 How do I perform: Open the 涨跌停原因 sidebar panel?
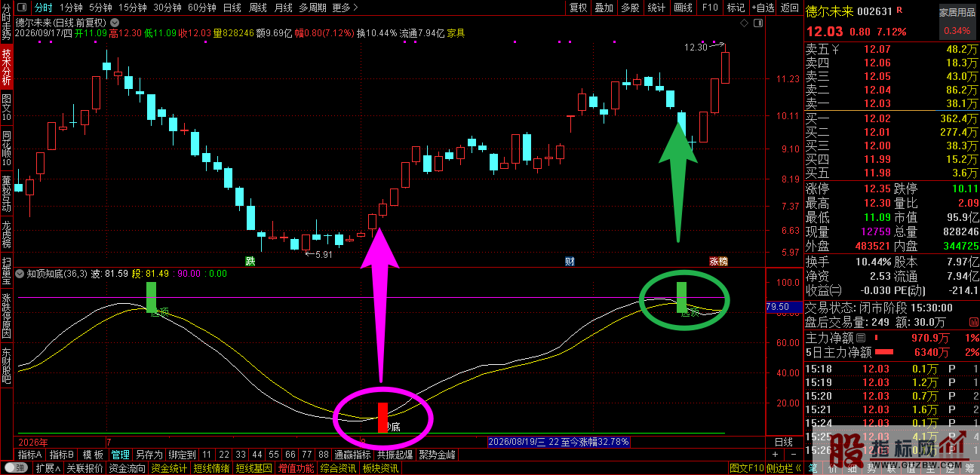tap(7, 314)
